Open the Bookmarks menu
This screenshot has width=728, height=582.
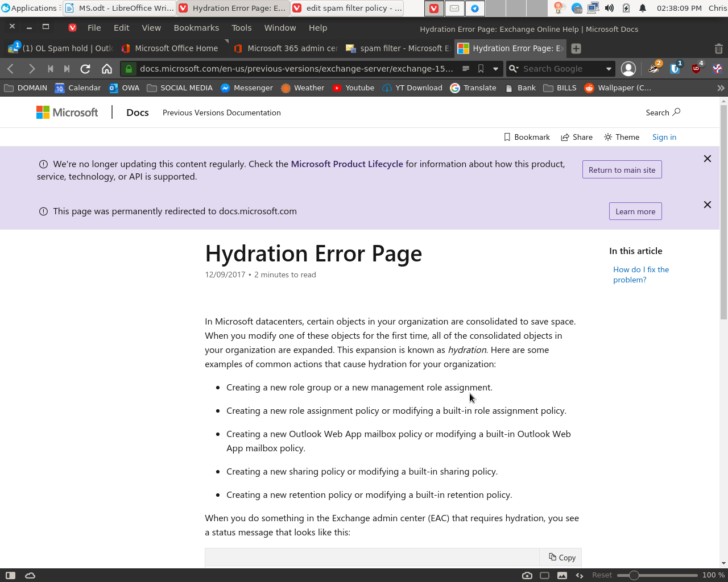point(196,28)
